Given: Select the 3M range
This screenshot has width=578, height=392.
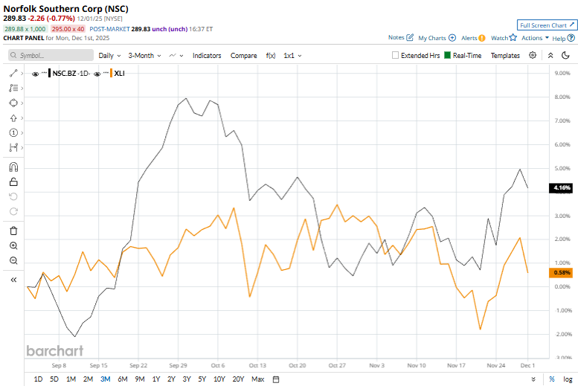Looking at the screenshot, I should click(106, 379).
